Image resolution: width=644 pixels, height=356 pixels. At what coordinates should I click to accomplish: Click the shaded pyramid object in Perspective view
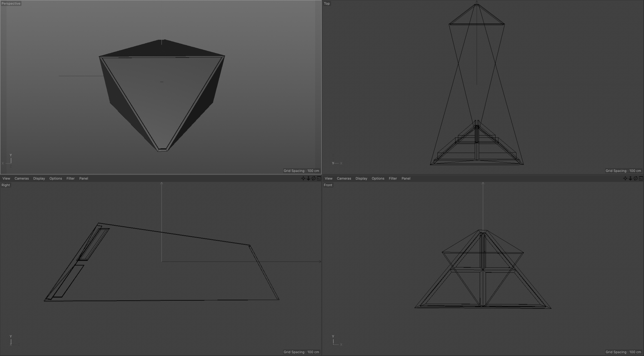click(x=162, y=95)
